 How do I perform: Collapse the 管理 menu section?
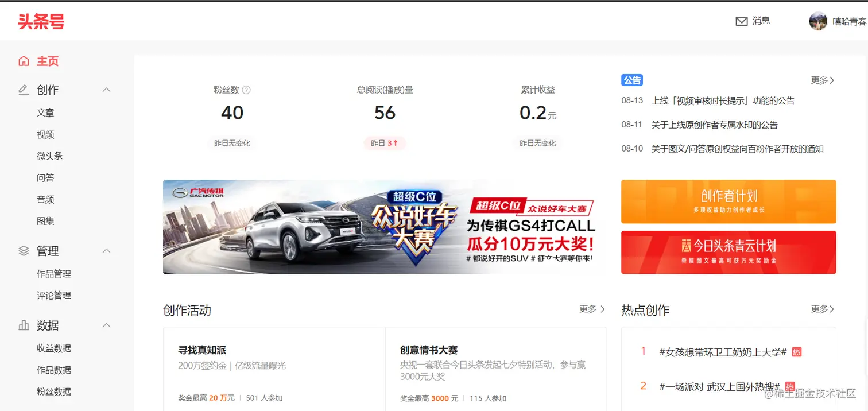[106, 251]
